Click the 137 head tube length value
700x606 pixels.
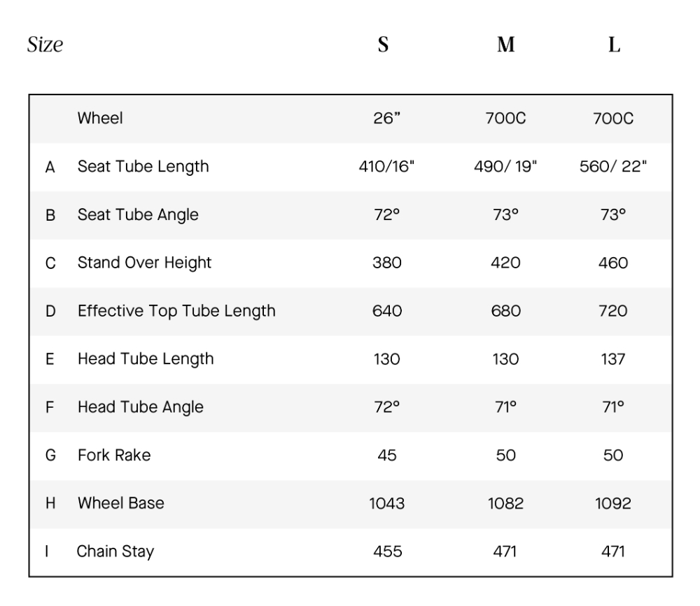pos(613,359)
